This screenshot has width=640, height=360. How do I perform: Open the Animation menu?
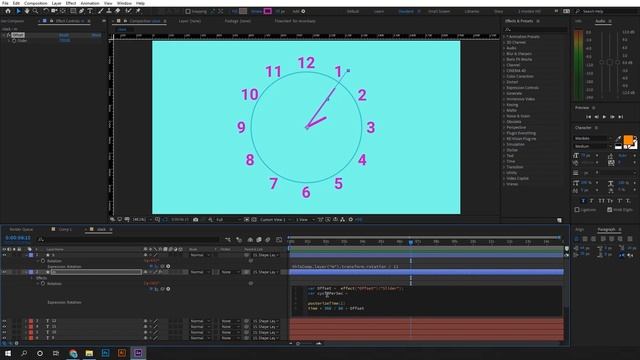pos(90,3)
